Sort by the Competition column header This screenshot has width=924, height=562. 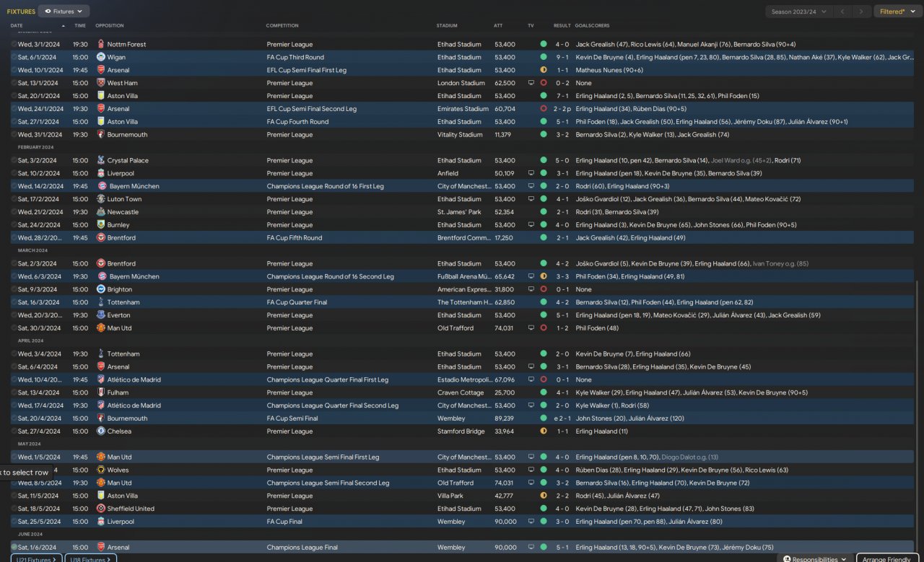point(282,26)
